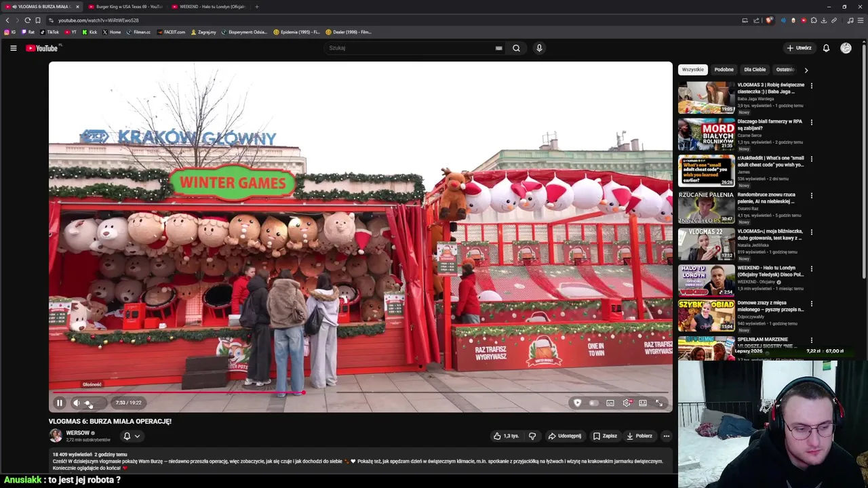The height and width of the screenshot is (488, 868).
Task: Click the shield icon in player controls
Action: [577, 403]
